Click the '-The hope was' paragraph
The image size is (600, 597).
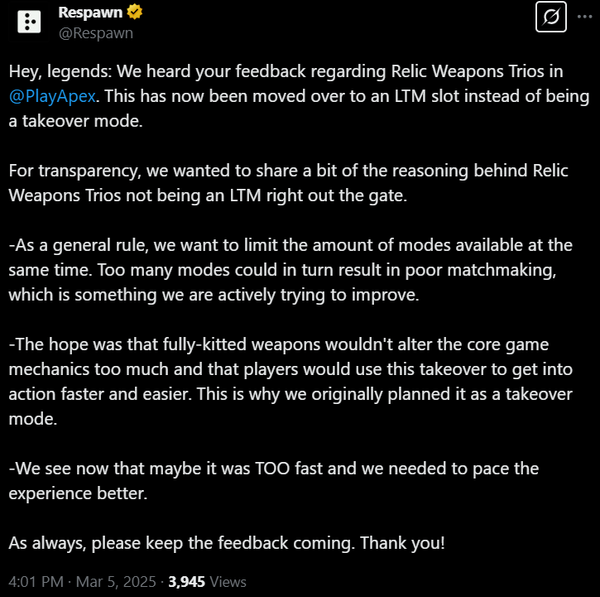290,382
